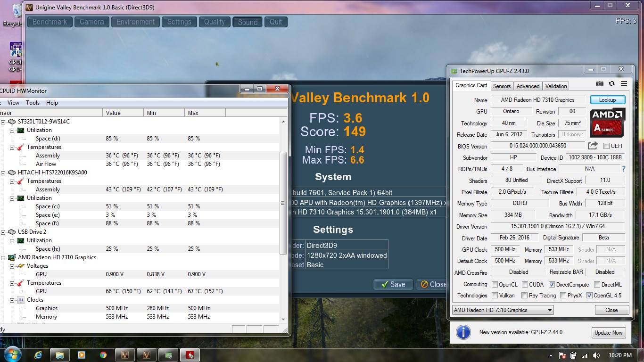Click the AMD A-Series logo in GPU-Z
Screen dimensions: 644x362
click(x=608, y=122)
